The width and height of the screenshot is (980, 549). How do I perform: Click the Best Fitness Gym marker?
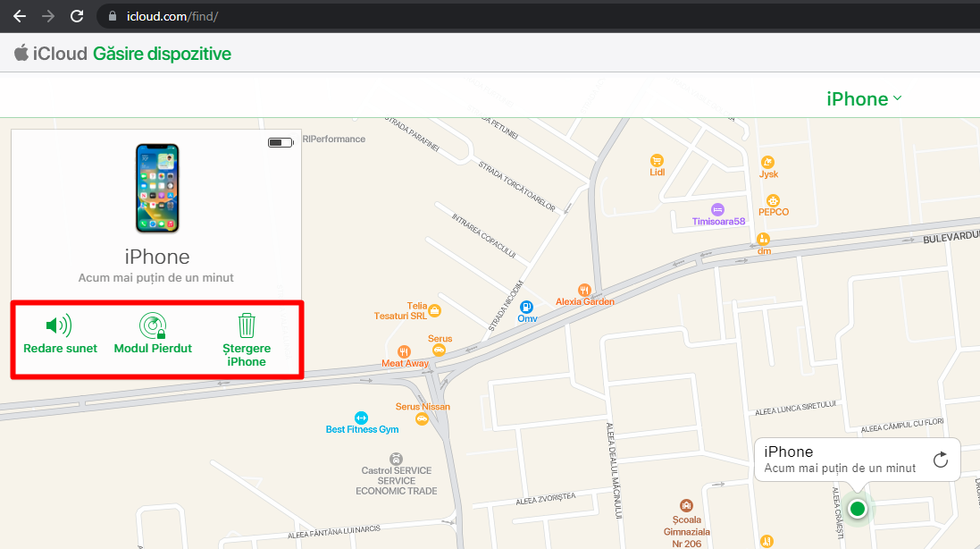click(x=361, y=418)
